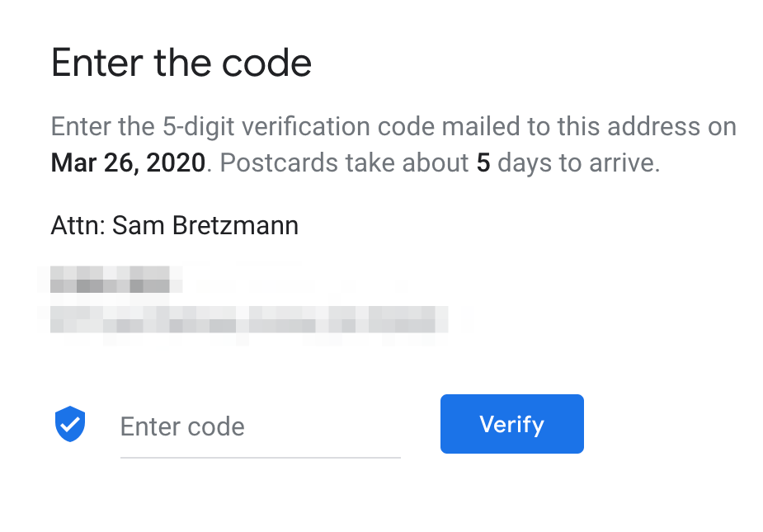Click the first name Sam
The height and width of the screenshot is (532, 763).
click(138, 225)
